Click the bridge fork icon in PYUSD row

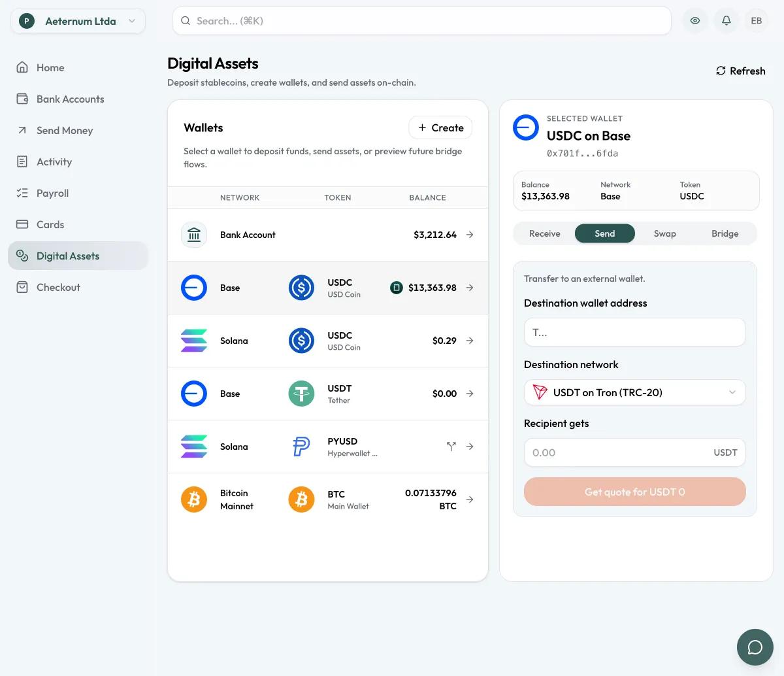451,447
